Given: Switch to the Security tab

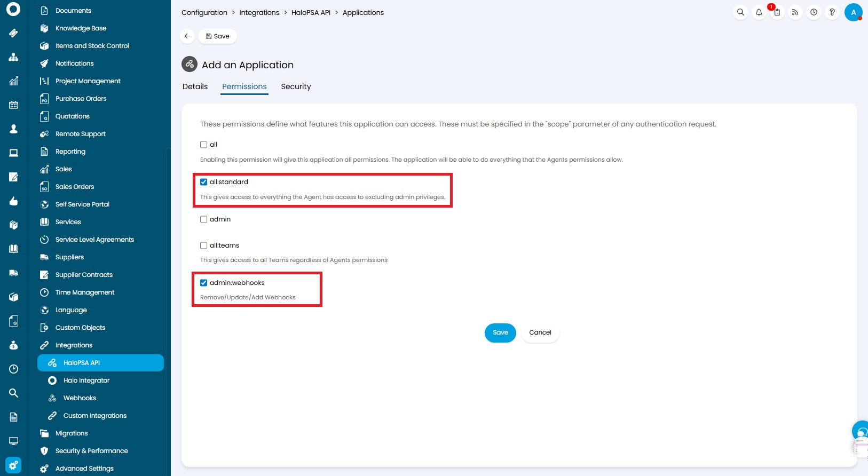Looking at the screenshot, I should (x=296, y=86).
